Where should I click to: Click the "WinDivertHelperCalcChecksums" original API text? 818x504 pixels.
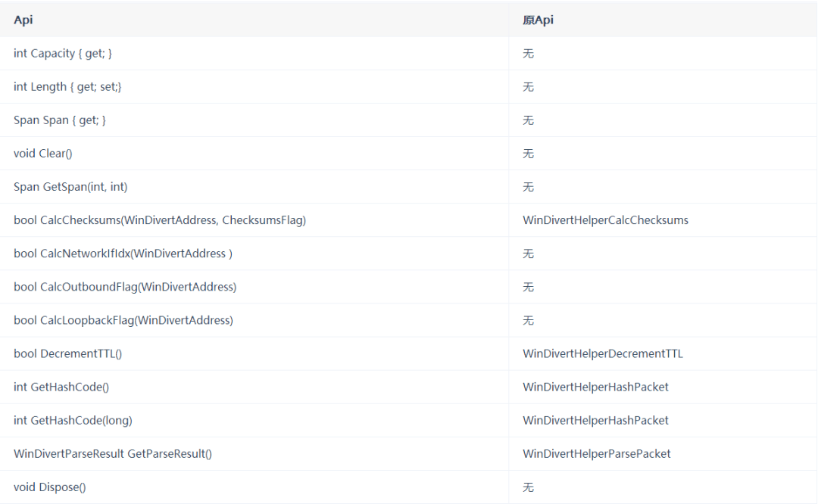click(605, 220)
